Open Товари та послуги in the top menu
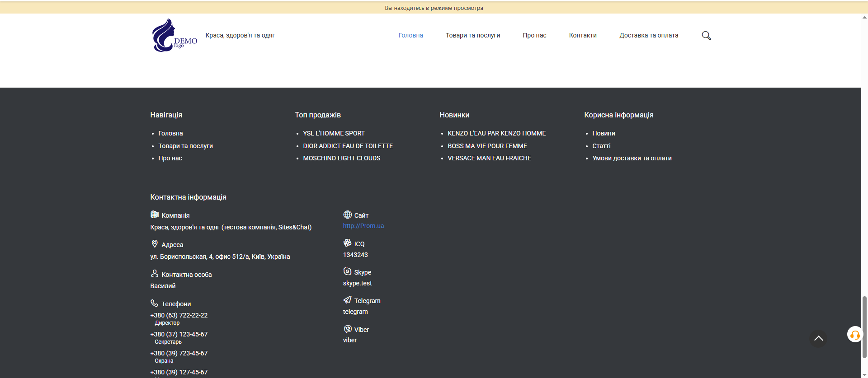The image size is (868, 378). (472, 35)
